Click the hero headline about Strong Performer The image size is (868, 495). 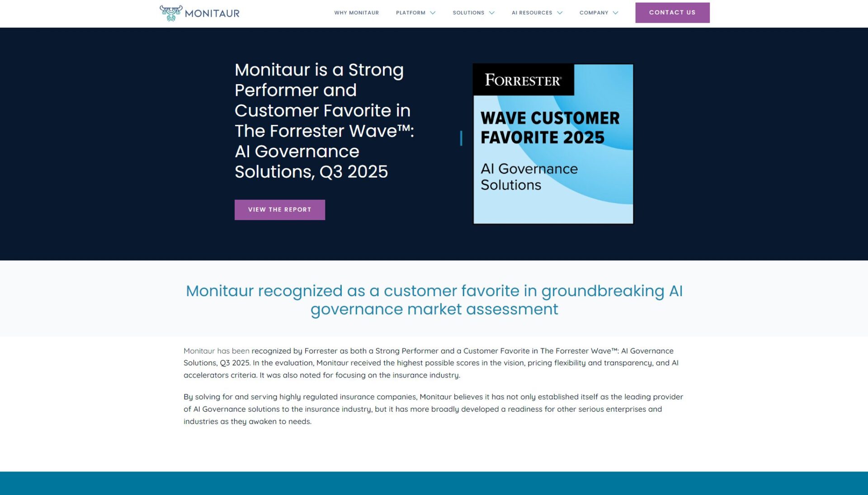click(324, 121)
